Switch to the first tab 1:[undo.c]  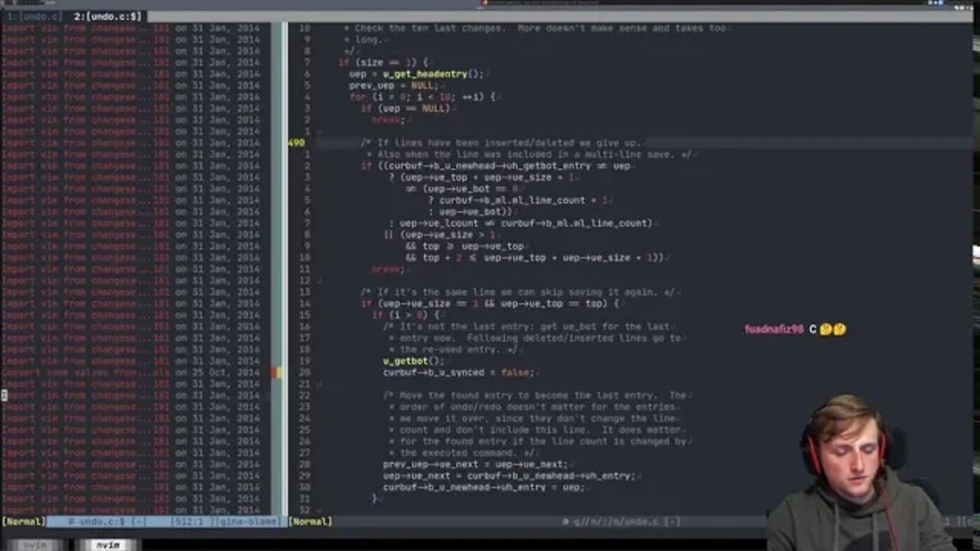35,16
